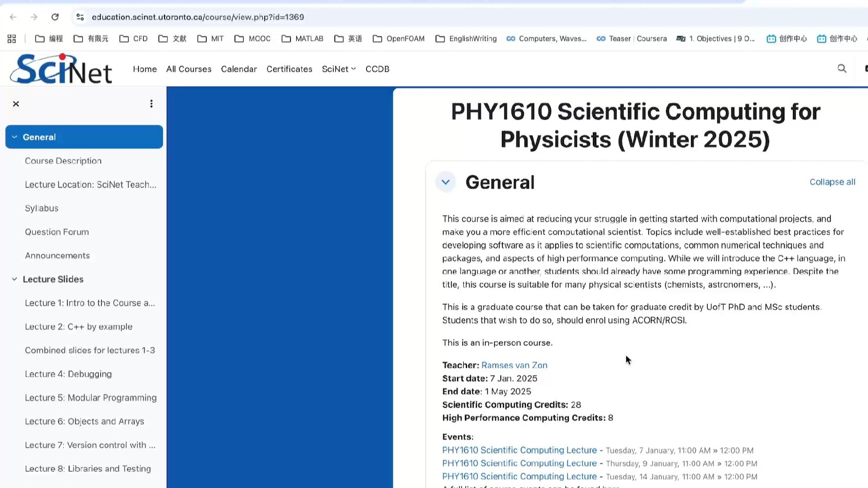Open the 7 January lecture event link
868x488 pixels.
coord(520,450)
